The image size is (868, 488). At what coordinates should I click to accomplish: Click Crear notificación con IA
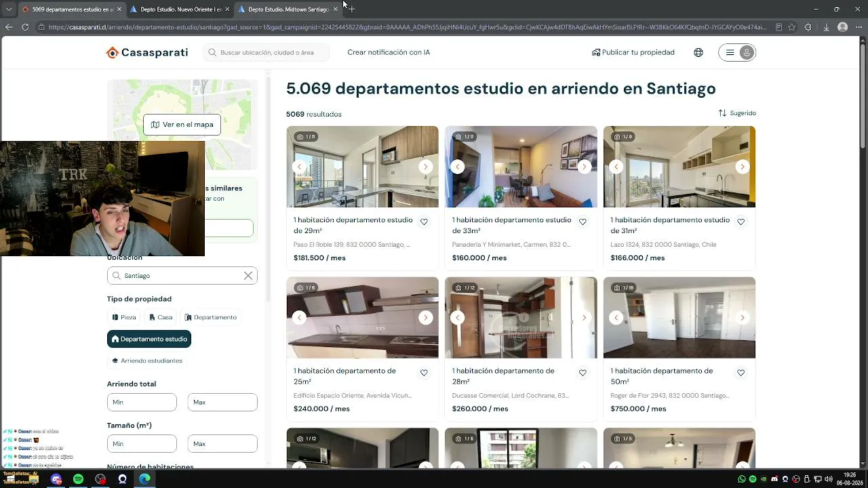(x=389, y=52)
